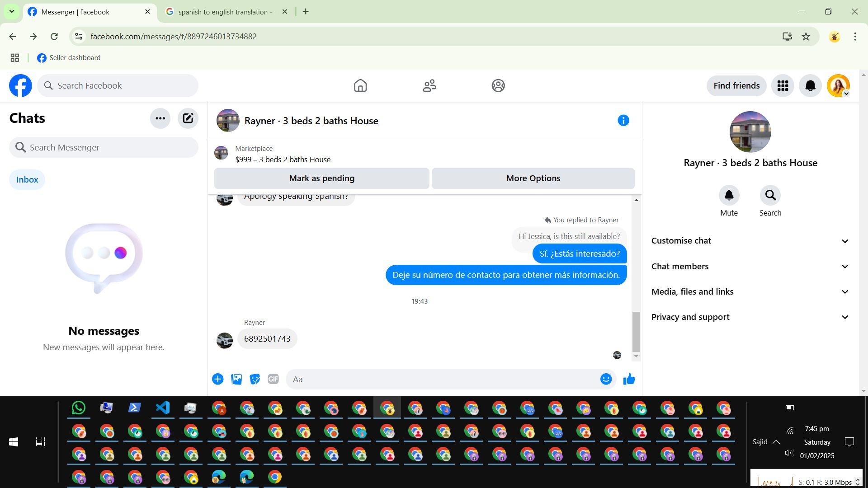868x488 pixels.
Task: Click the More Options button
Action: pos(533,178)
